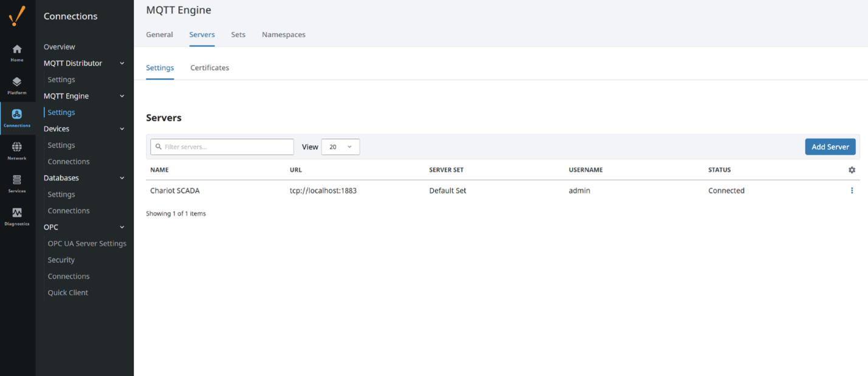
Task: Sort by the SERVER SET column header
Action: 446,170
